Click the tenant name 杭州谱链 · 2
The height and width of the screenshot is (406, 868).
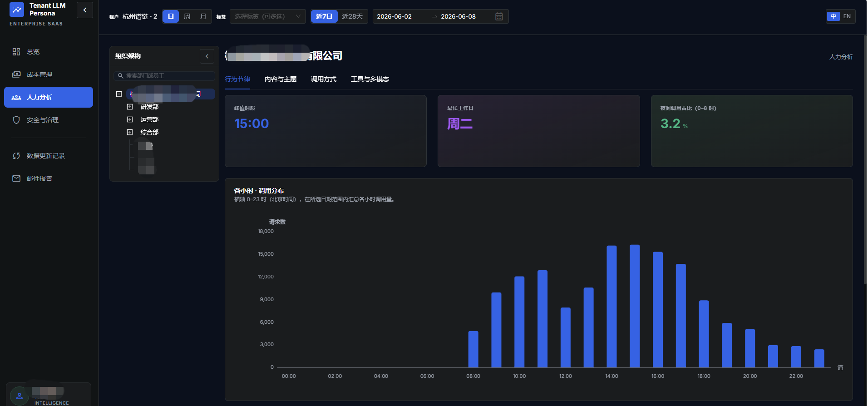coord(140,16)
